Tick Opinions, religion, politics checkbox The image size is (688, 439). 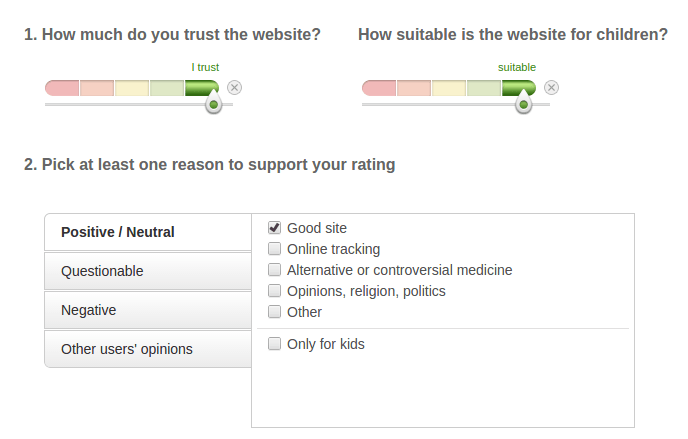pyautogui.click(x=275, y=291)
